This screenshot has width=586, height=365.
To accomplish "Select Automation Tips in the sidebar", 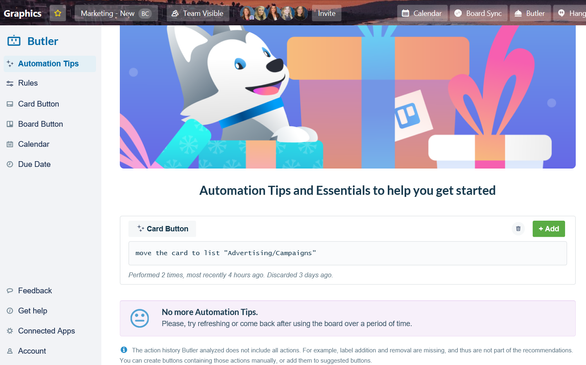I will click(50, 64).
